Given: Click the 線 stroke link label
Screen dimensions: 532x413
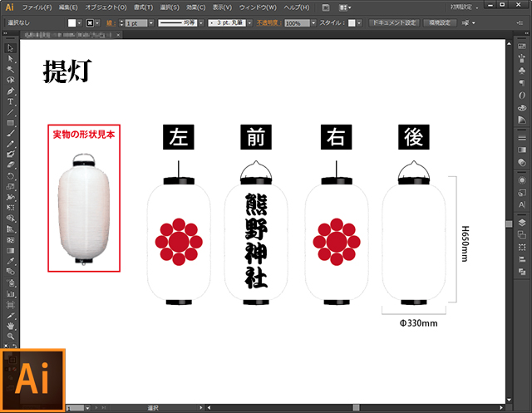Looking at the screenshot, I should pos(111,22).
